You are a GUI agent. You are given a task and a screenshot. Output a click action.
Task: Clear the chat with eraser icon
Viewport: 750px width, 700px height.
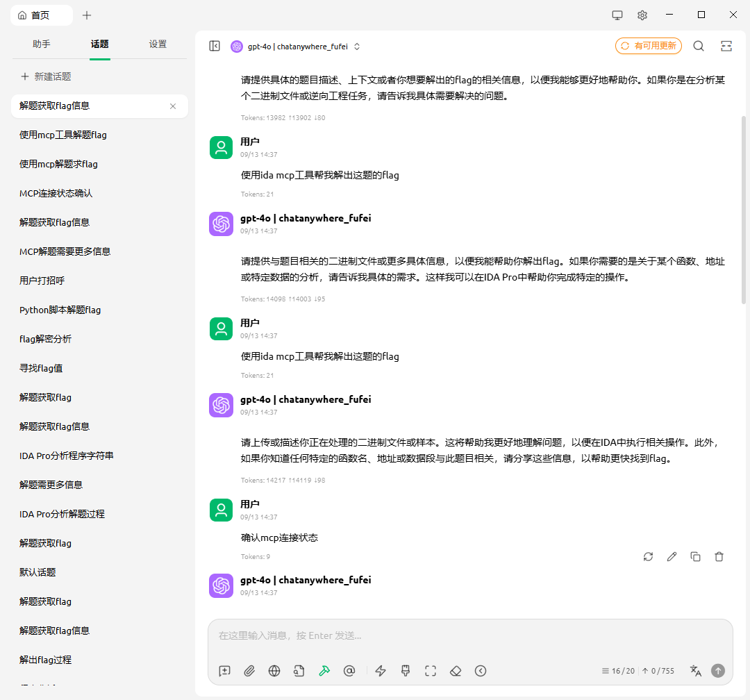click(456, 671)
